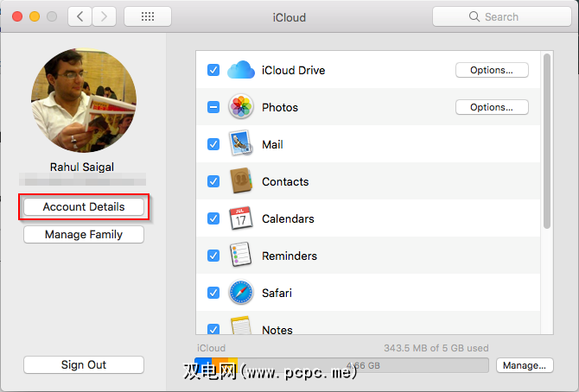Click the Mail stamp icon
The height and width of the screenshot is (392, 579).
(241, 143)
